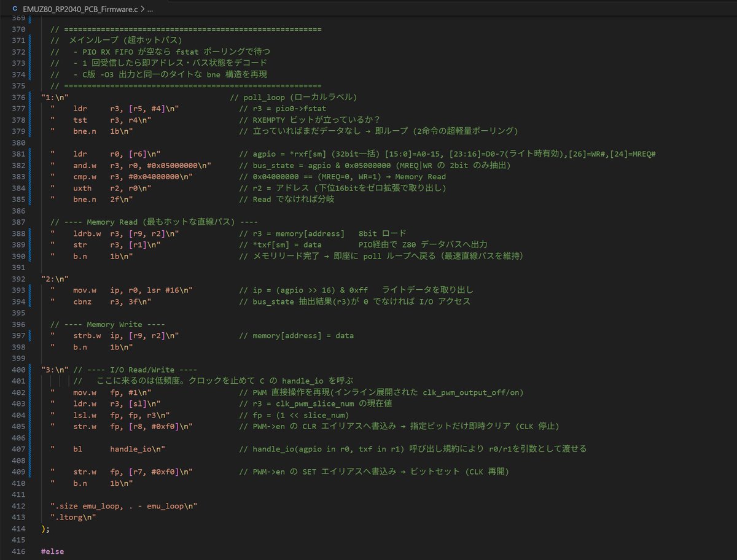This screenshot has height=560, width=737.
Task: Select line number 407 in the gutter
Action: [18, 449]
